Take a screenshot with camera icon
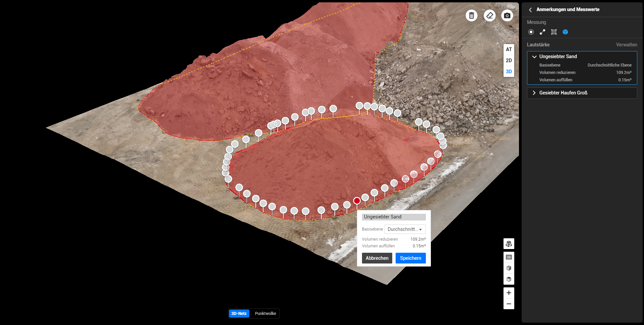This screenshot has width=644, height=325. pyautogui.click(x=507, y=15)
